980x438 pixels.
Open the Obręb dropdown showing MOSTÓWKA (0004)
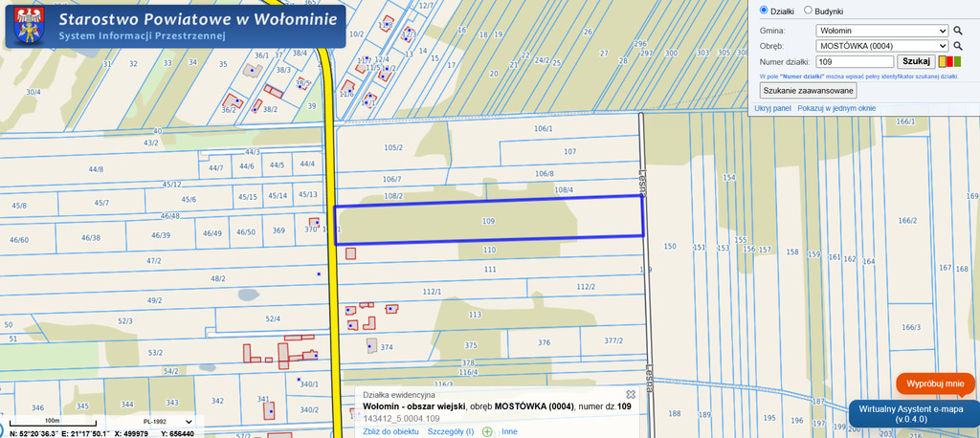point(881,46)
